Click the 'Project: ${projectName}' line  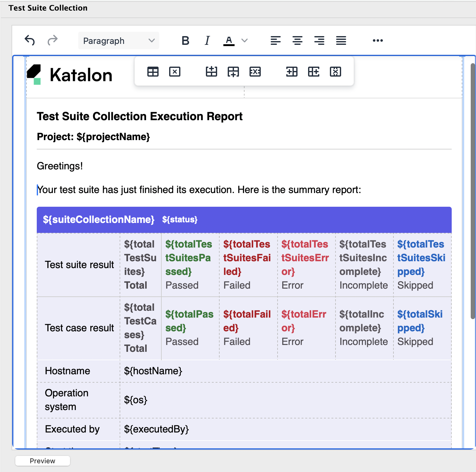point(93,137)
